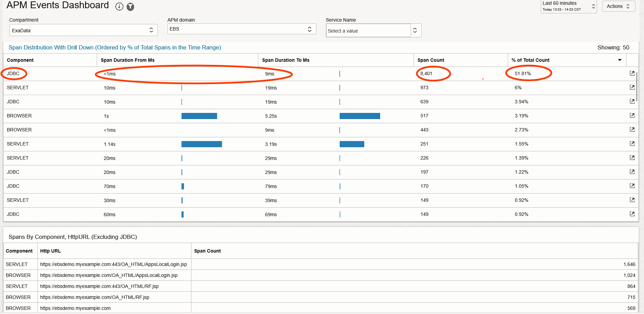Click drill-down icon on the BROWSER 517 span row

tap(632, 116)
